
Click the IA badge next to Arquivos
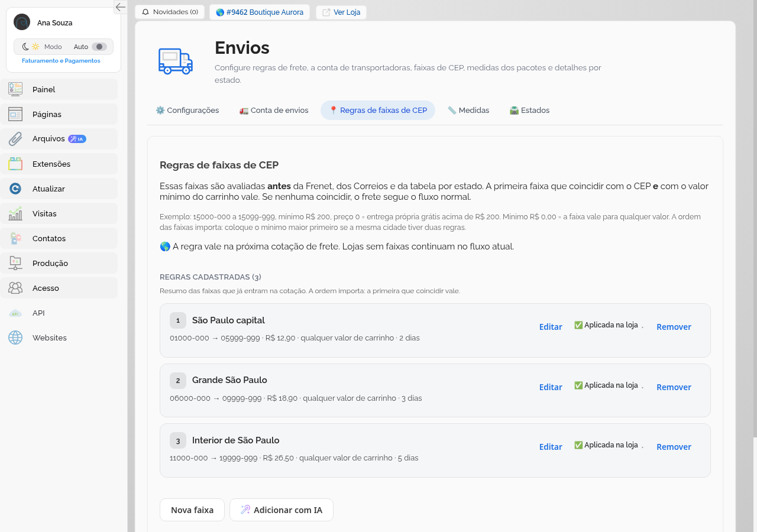pyautogui.click(x=77, y=139)
